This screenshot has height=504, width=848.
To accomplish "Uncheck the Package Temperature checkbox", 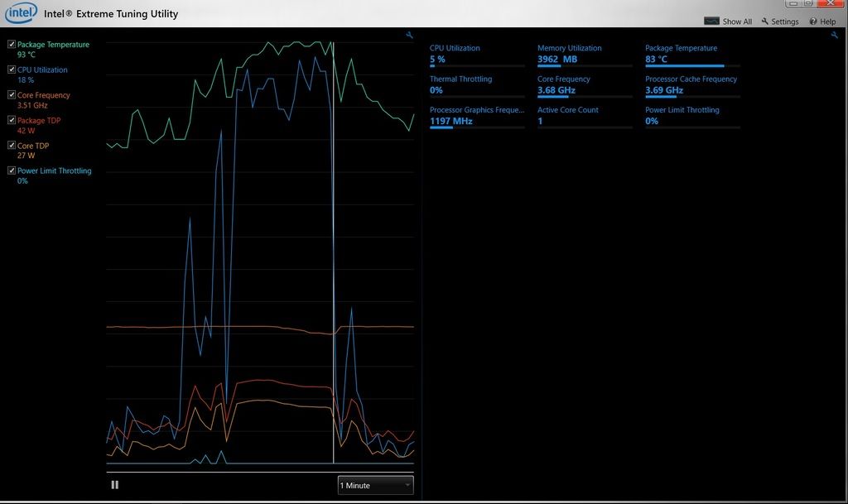I will tap(12, 45).
